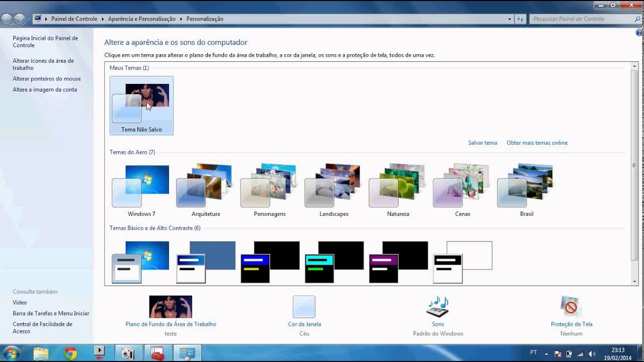Launch Google Chrome from taskbar
Image resolution: width=644 pixels, height=362 pixels.
[x=70, y=353]
